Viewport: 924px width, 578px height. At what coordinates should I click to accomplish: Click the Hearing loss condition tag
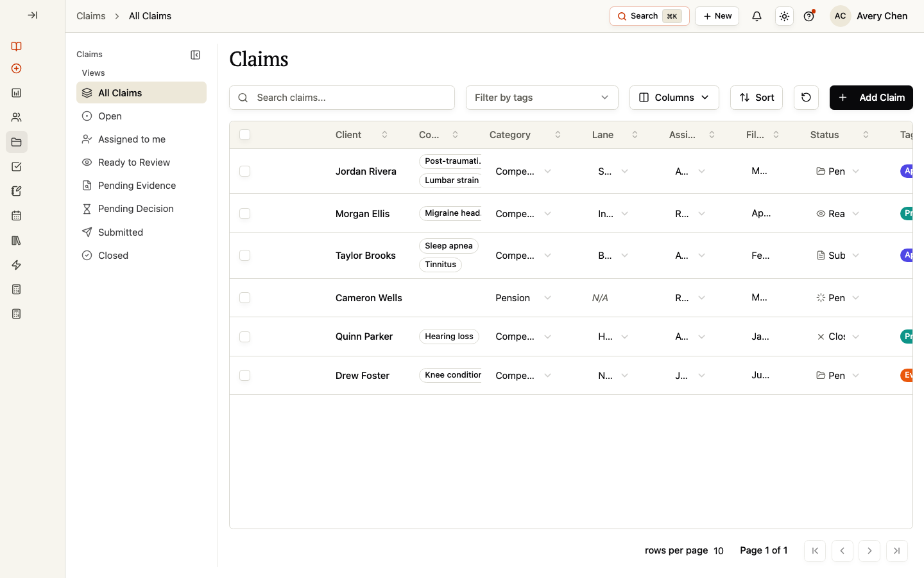[x=449, y=337]
